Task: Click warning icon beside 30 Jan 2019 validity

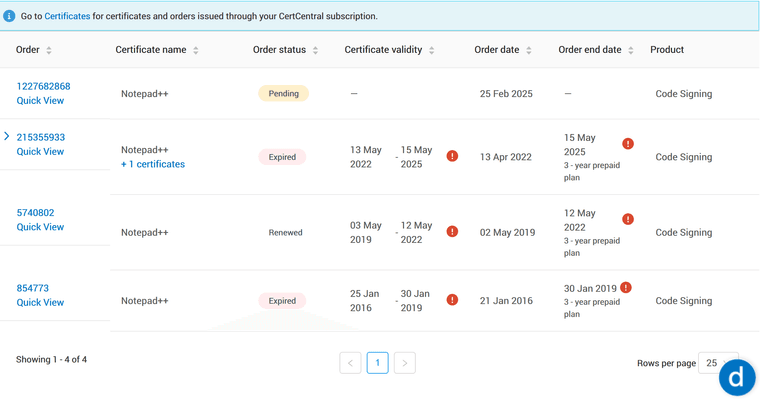Action: 452,300
